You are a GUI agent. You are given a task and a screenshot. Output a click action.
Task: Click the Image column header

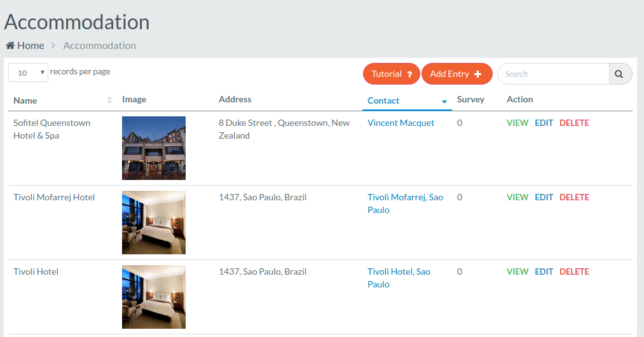point(134,99)
